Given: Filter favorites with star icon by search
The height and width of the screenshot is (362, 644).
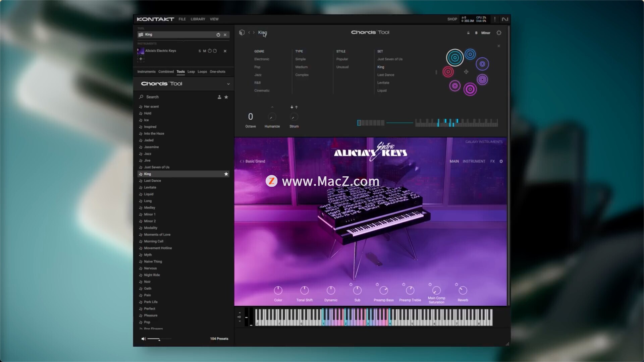Looking at the screenshot, I should (x=226, y=97).
